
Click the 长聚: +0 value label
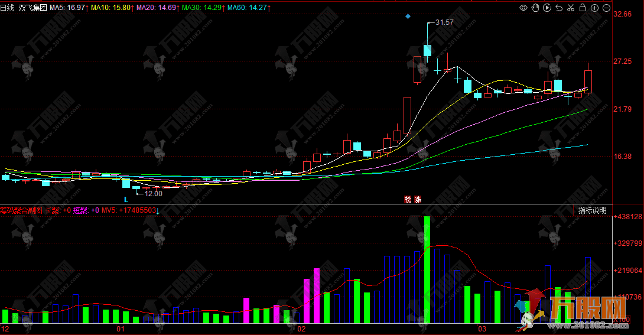click(58, 210)
